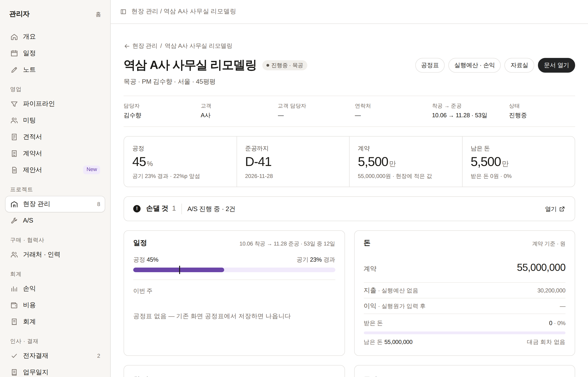Click the 10.06 → 11.28 · 53일 dates

(459, 115)
